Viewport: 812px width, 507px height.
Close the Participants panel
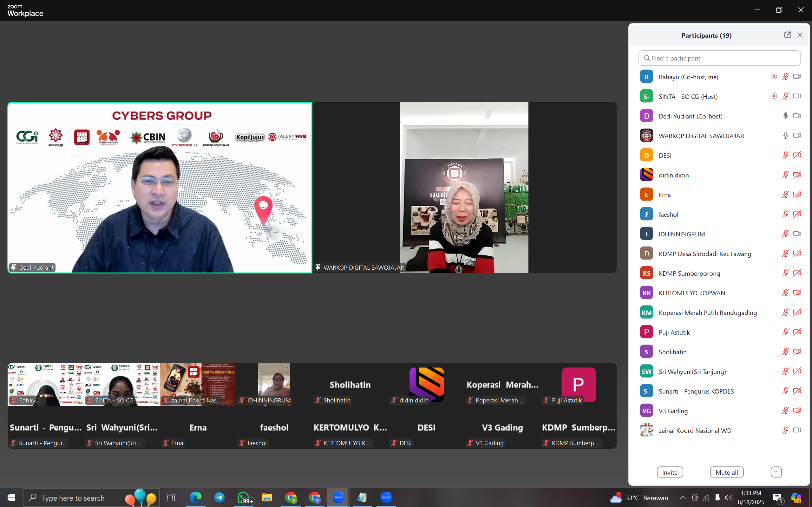[800, 35]
